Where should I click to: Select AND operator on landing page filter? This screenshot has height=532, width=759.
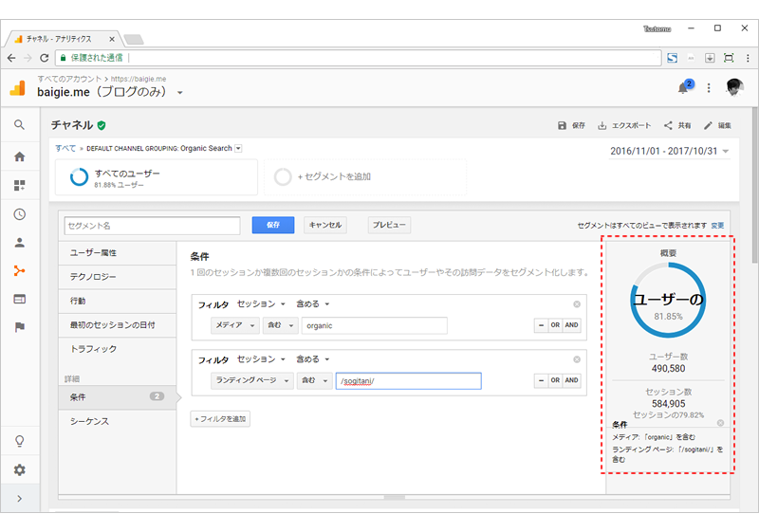[x=572, y=380]
